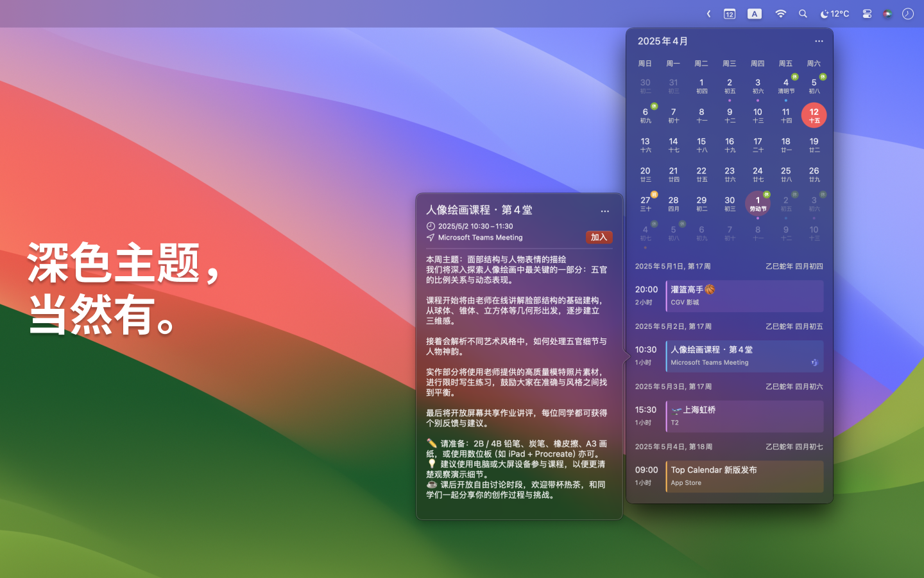This screenshot has height=578, width=924.
Task: Select April 6 in calendar
Action: (645, 116)
